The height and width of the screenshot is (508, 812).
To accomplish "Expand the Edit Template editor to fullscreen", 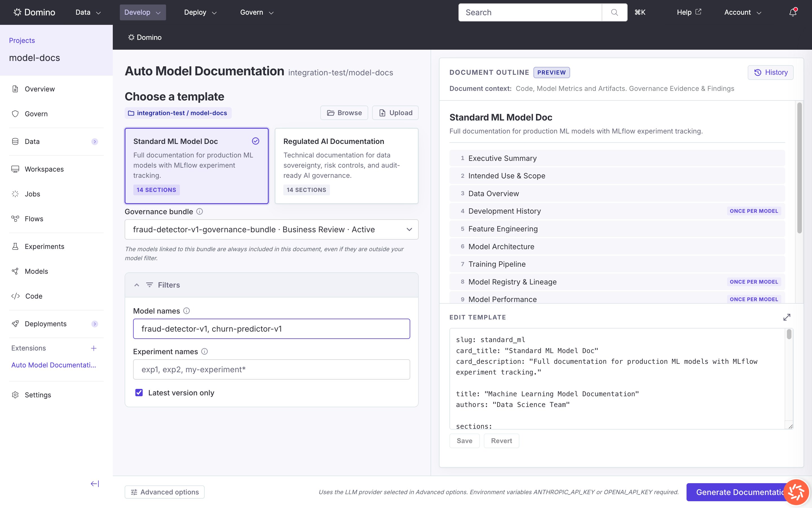I will [x=787, y=317].
